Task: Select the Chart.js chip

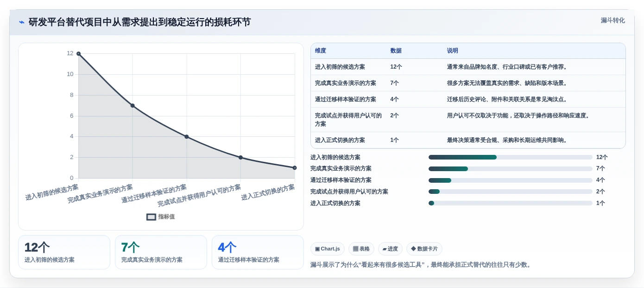Action: [x=328, y=249]
